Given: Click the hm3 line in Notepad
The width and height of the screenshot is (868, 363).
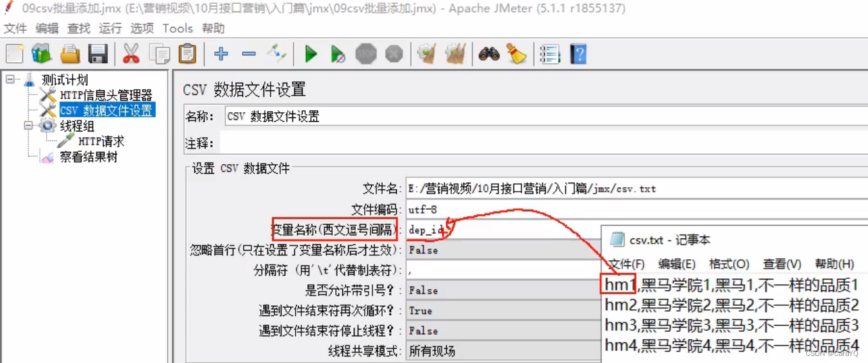Looking at the screenshot, I should [731, 325].
